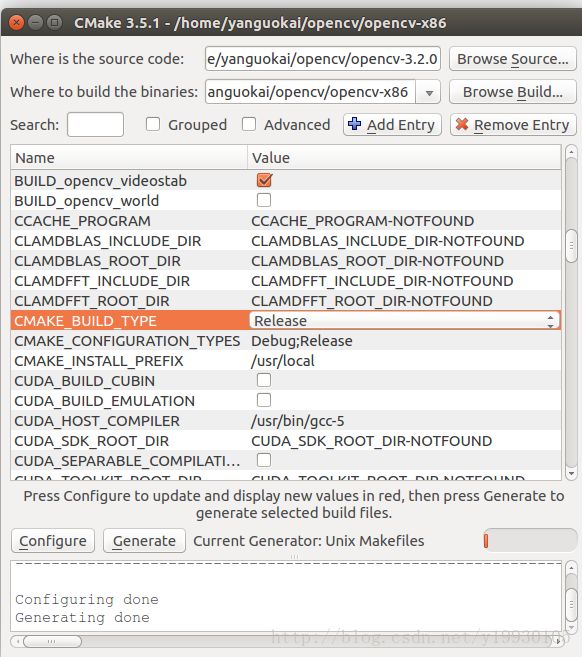Click CLAMDBLAS_ROOT_DIR-NOTFOUND value
Image resolution: width=582 pixels, height=657 pixels.
click(378, 261)
